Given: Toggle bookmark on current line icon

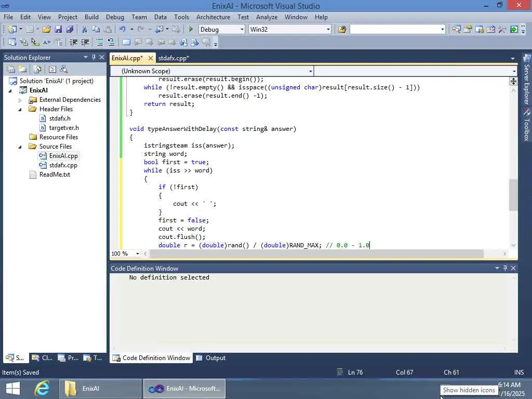Looking at the screenshot, I should tap(126, 42).
